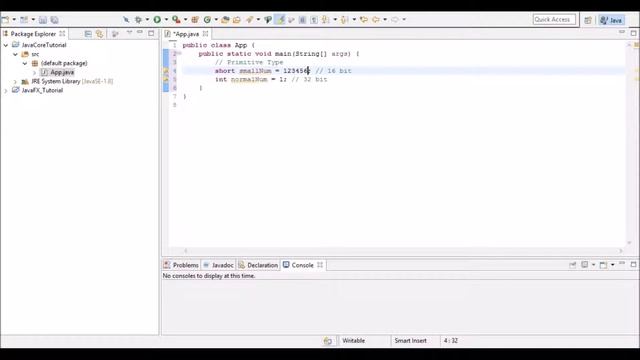Open the Run configurations dropdown arrow
The width and height of the screenshot is (640, 360).
[x=166, y=19]
